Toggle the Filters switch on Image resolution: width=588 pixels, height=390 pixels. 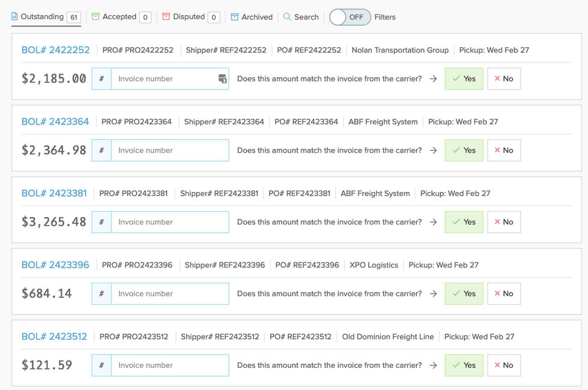350,17
